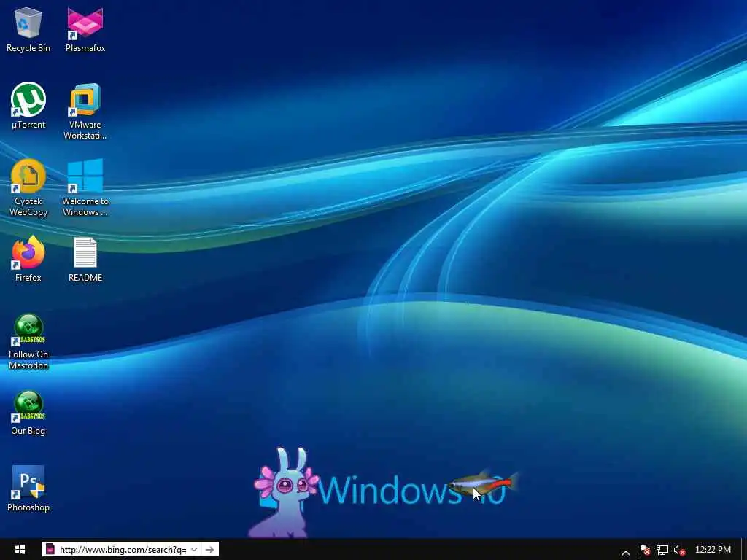
Task: Select the Our Blog desktop shortcut
Action: (x=28, y=413)
